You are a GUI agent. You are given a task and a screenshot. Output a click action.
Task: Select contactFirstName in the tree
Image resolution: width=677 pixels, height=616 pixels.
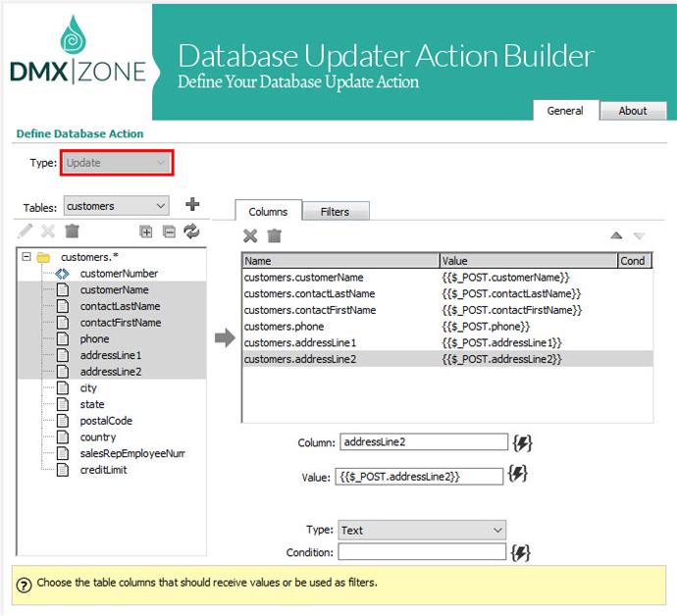[121, 323]
